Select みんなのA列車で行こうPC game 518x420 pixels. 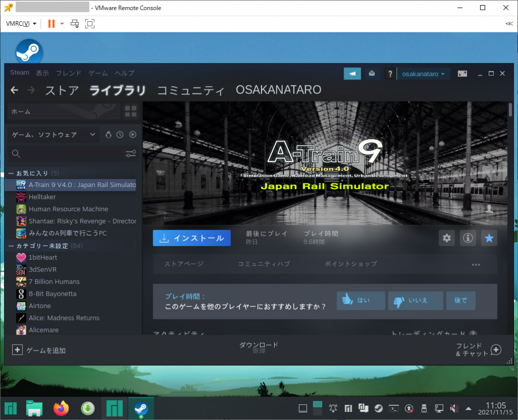click(70, 233)
